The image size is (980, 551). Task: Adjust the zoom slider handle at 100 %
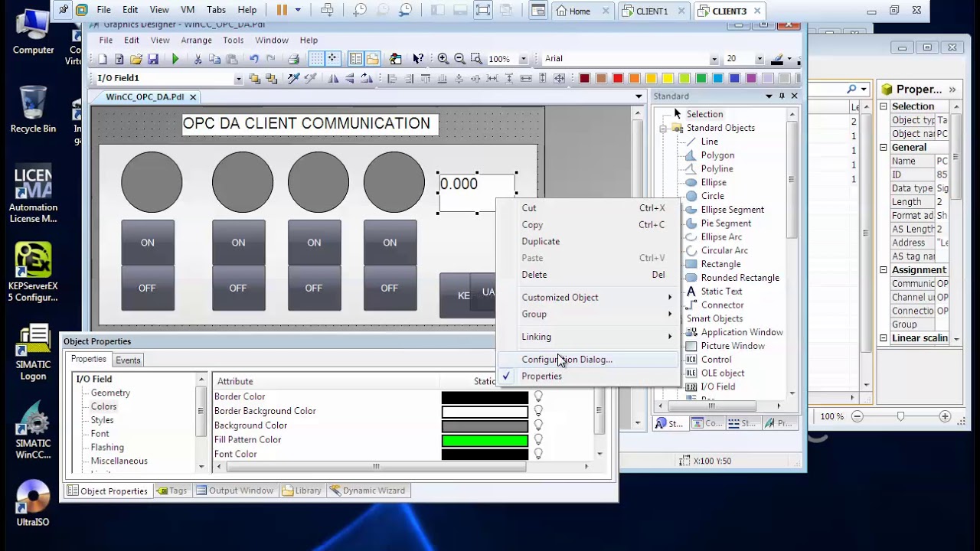[900, 416]
